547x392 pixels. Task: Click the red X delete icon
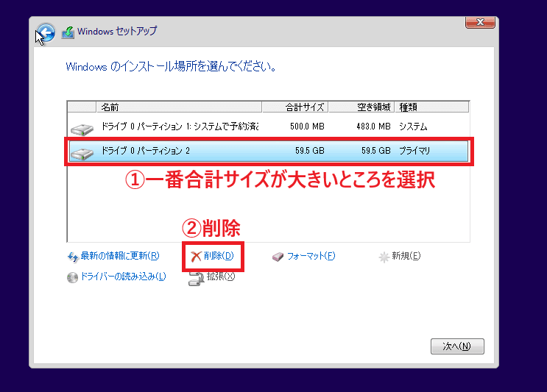pyautogui.click(x=196, y=257)
